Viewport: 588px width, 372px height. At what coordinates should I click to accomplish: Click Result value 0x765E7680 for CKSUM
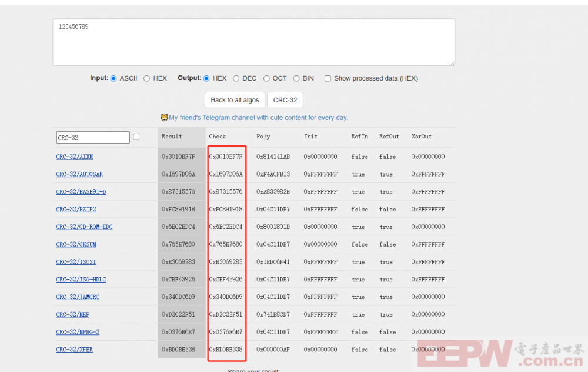179,244
